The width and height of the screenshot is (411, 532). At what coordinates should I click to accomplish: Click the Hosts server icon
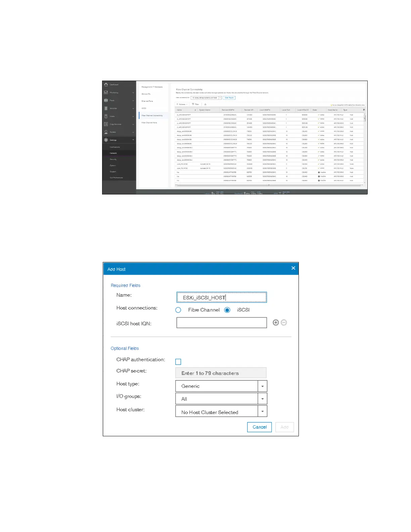(106, 116)
